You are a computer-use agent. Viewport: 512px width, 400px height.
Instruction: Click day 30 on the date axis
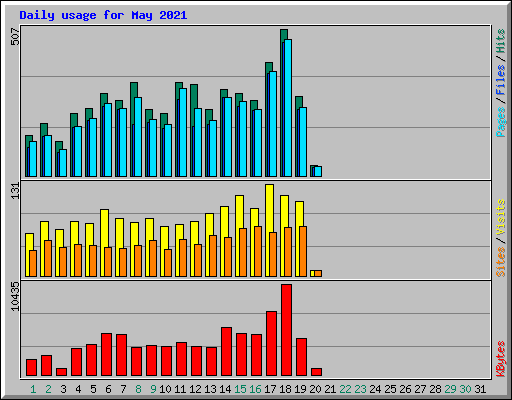click(465, 389)
